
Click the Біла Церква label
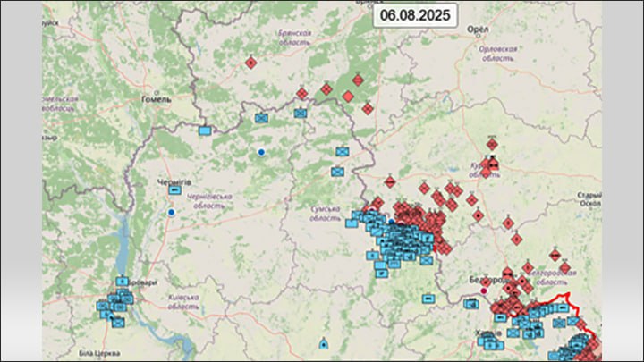[99, 353]
